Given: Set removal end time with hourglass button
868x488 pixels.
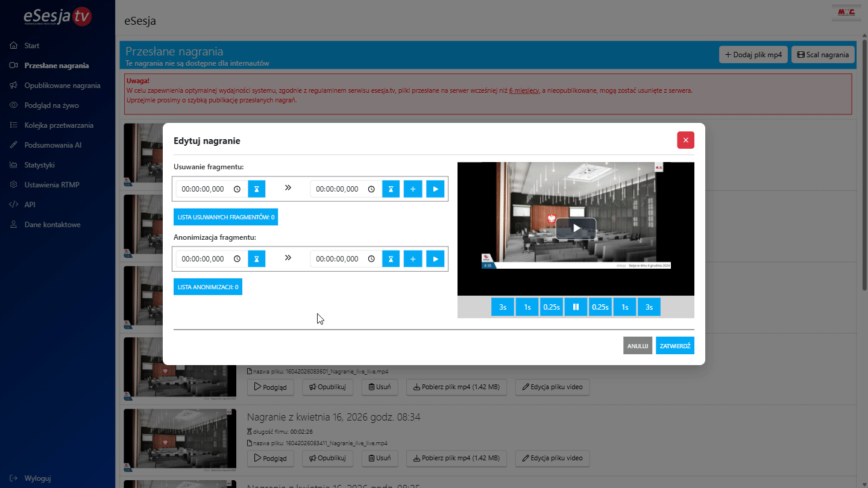Looking at the screenshot, I should coord(391,189).
